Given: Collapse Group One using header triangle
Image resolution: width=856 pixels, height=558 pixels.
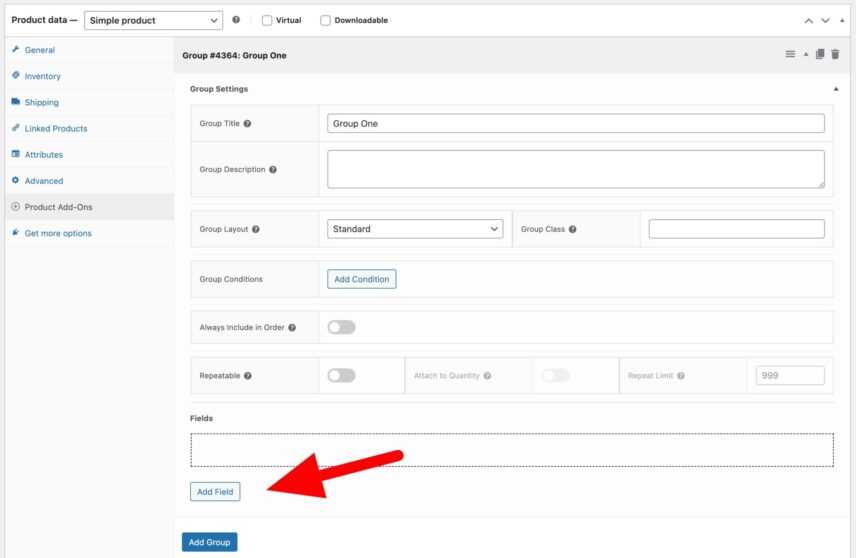Looking at the screenshot, I should point(806,55).
